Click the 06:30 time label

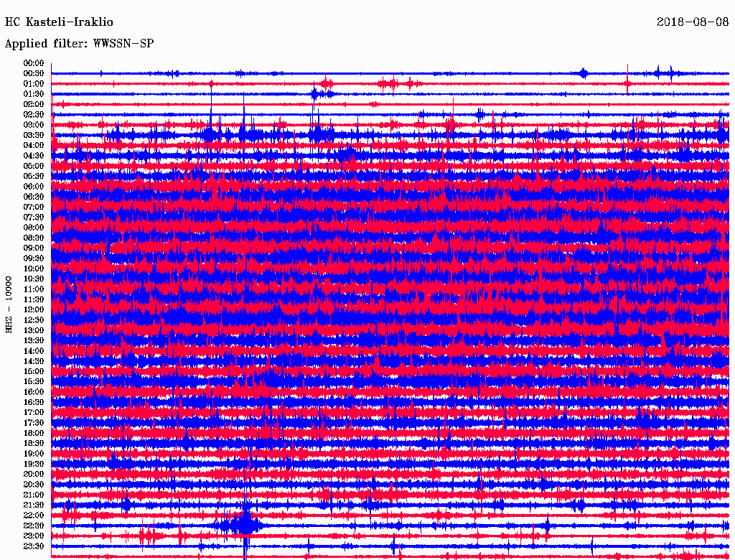click(34, 197)
